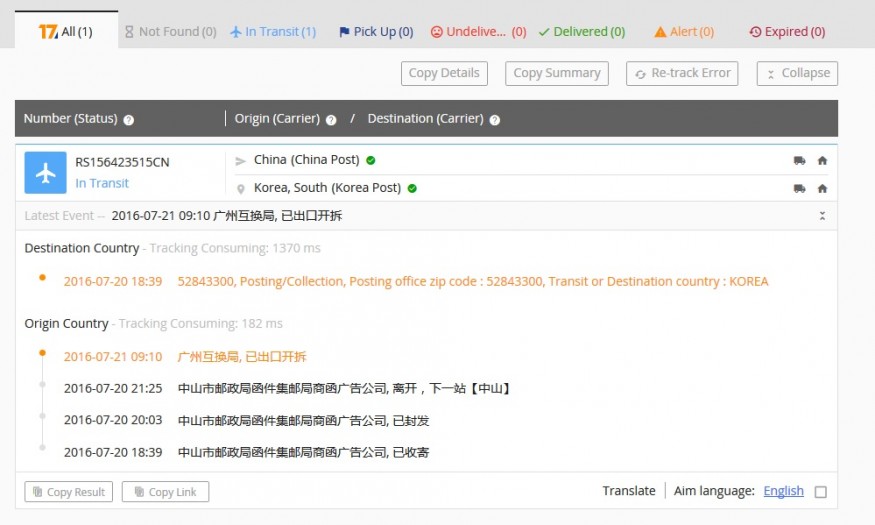Click the Copy Link button
Image resolution: width=875 pixels, height=525 pixels.
(x=165, y=492)
